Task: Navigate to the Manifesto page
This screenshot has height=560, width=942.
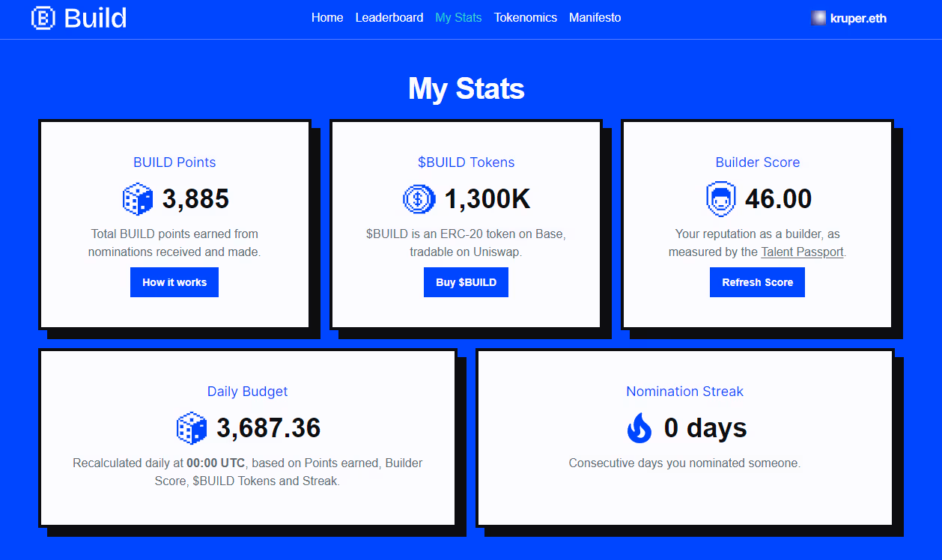Action: coord(595,17)
